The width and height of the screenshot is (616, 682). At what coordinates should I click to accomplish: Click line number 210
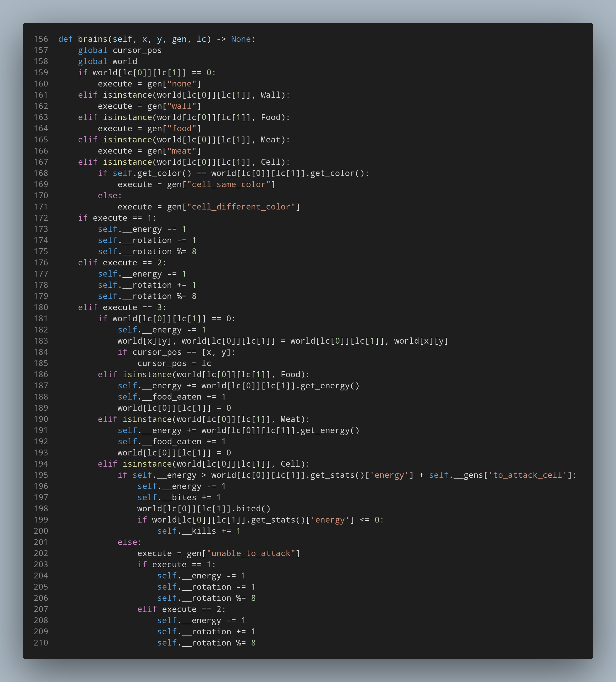click(41, 643)
